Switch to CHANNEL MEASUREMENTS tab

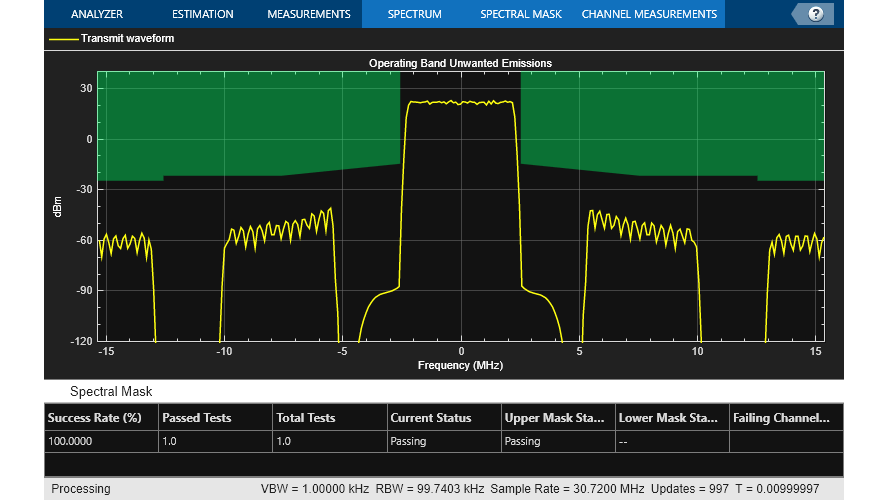point(649,14)
